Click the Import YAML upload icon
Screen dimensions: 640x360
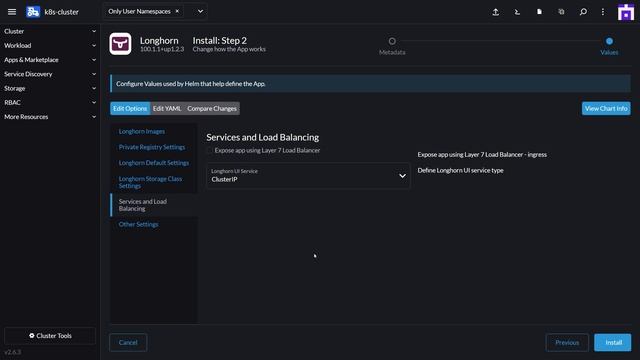point(496,12)
